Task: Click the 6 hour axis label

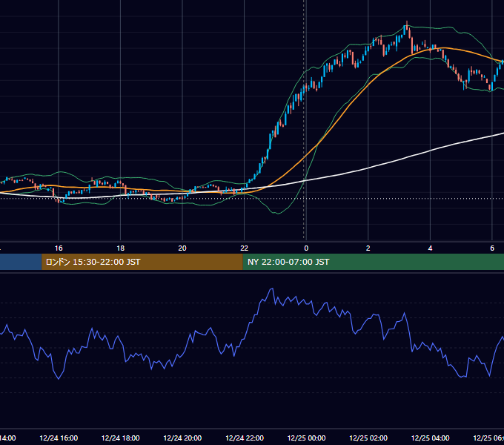Action: pos(492,248)
